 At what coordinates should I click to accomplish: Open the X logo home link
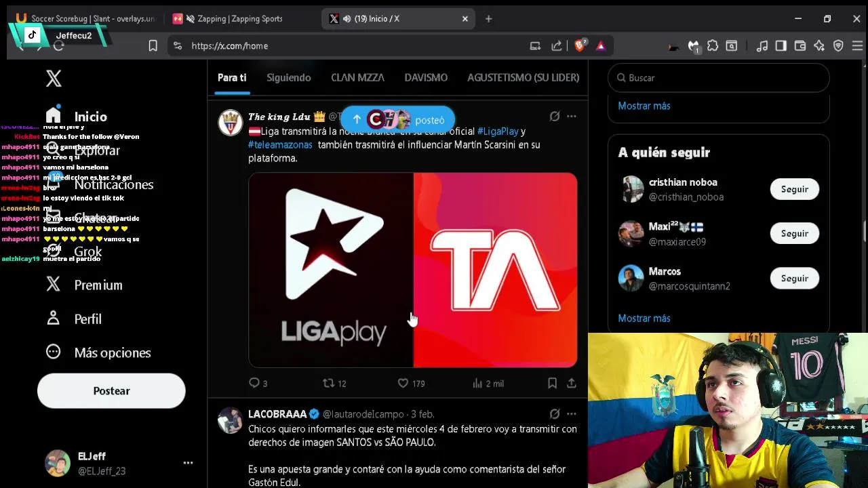click(x=54, y=79)
